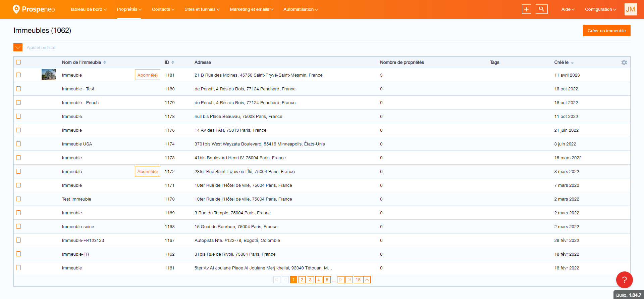Open Marketing et emails dropdown
The width and height of the screenshot is (644, 299).
coord(252,9)
